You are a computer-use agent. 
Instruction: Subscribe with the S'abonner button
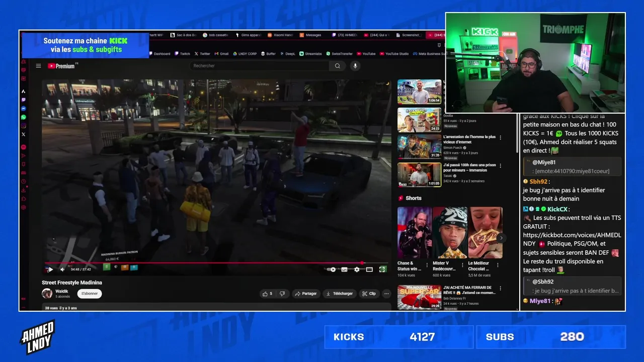pyautogui.click(x=90, y=294)
